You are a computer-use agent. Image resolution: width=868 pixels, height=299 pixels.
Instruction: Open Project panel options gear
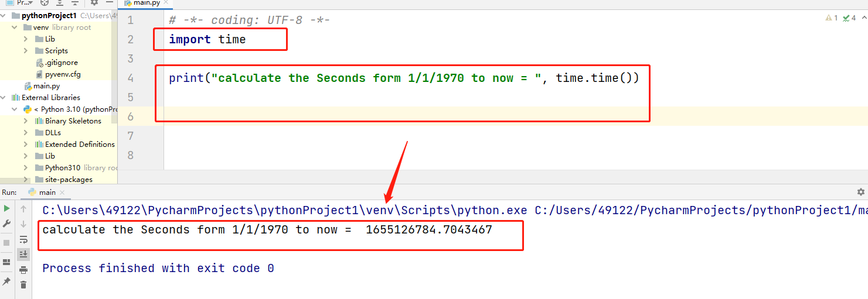click(x=94, y=3)
